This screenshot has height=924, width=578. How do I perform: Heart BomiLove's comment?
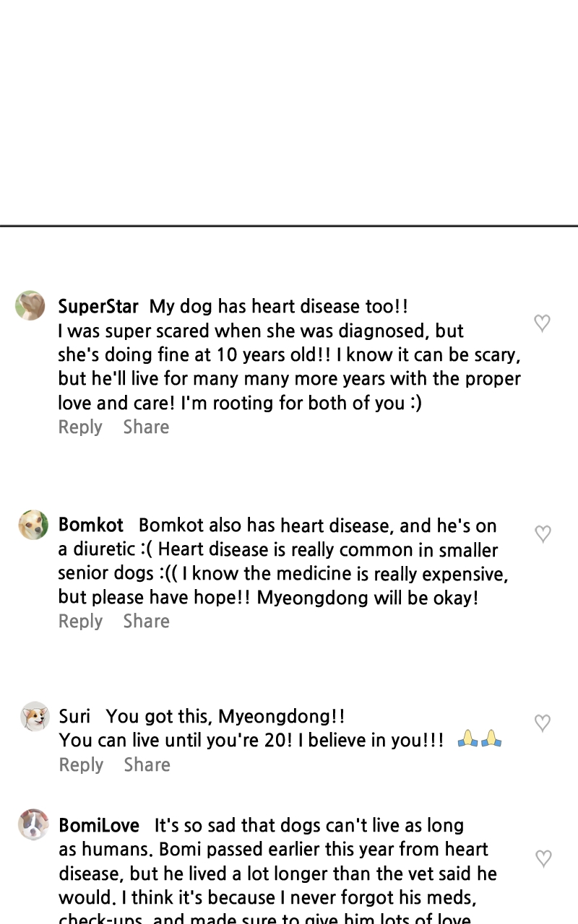543,858
